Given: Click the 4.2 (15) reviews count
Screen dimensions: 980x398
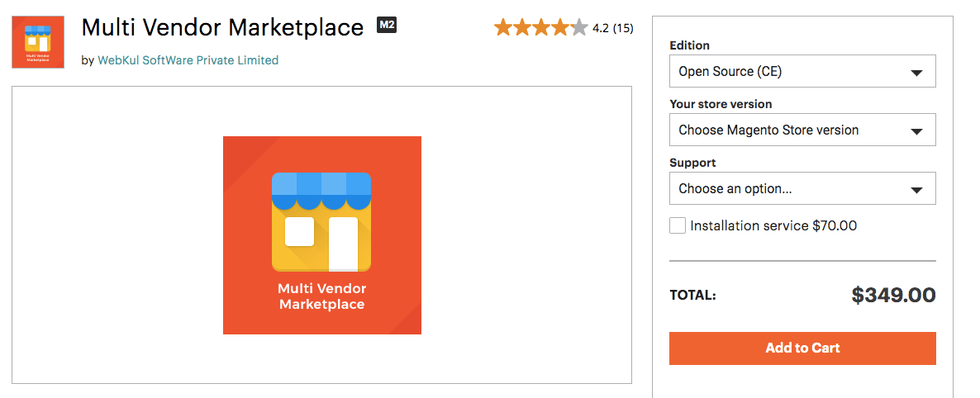Looking at the screenshot, I should (x=612, y=28).
